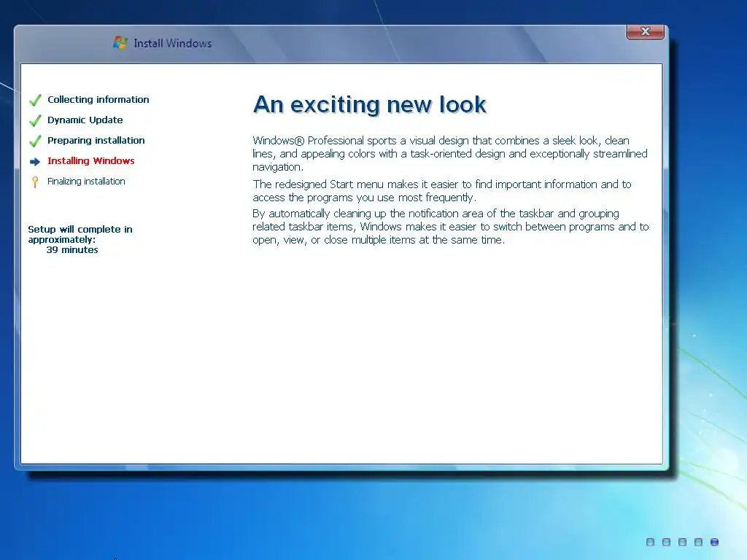This screenshot has height=560, width=747.
Task: Click the green checkmark beside Preparing installation
Action: coord(35,141)
